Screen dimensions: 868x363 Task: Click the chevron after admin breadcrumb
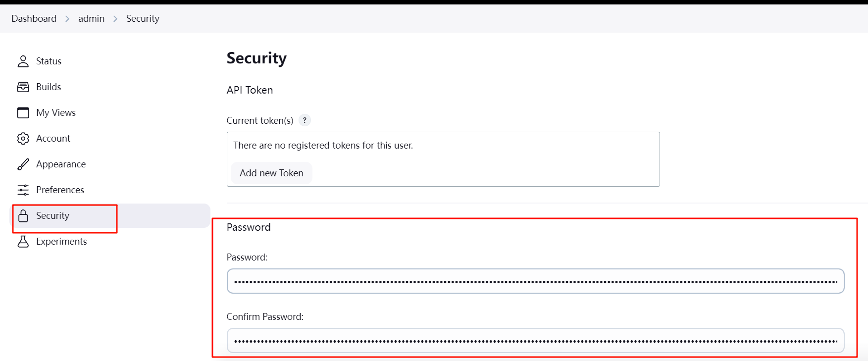tap(115, 19)
